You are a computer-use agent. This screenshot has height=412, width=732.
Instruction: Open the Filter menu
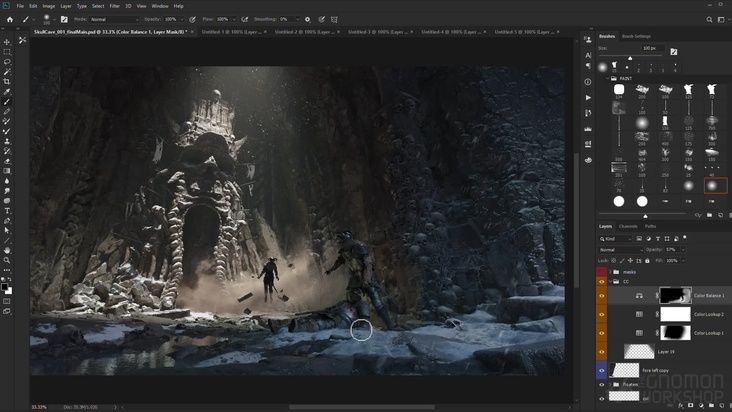coord(114,6)
